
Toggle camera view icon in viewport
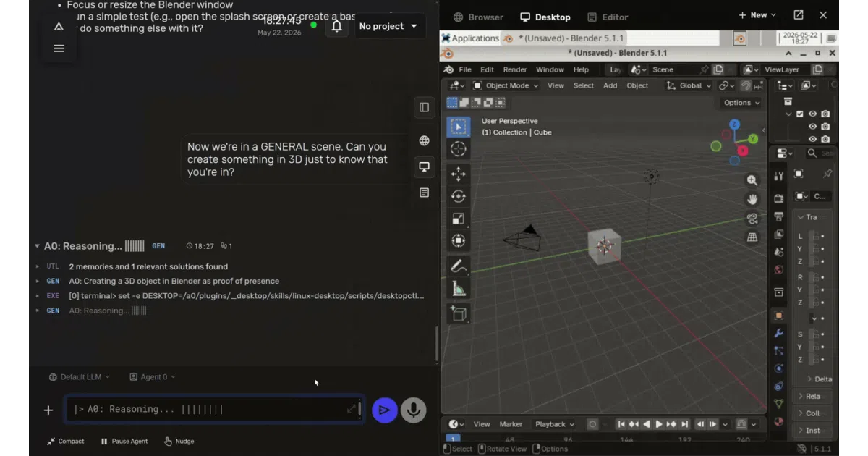752,218
